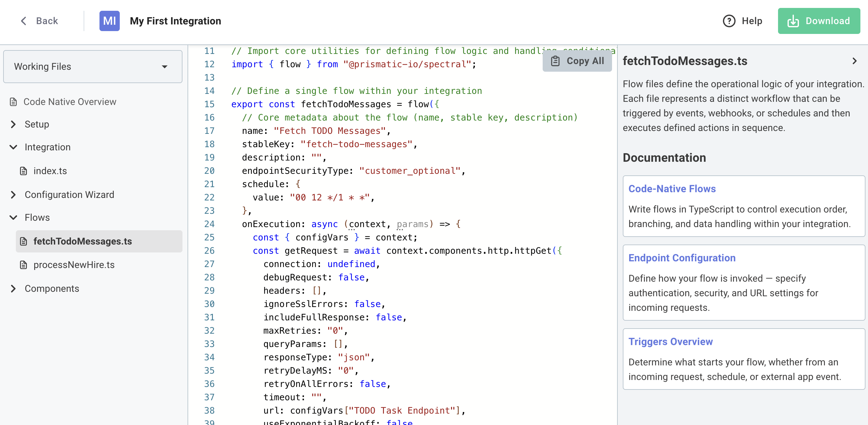The width and height of the screenshot is (868, 425).
Task: Collapse the Integration section
Action: coord(14,147)
